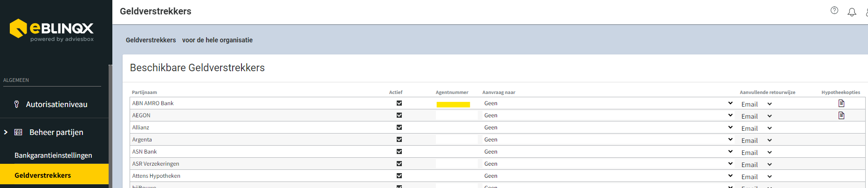
Task: Uncheck Actief for Allianz
Action: tap(399, 128)
